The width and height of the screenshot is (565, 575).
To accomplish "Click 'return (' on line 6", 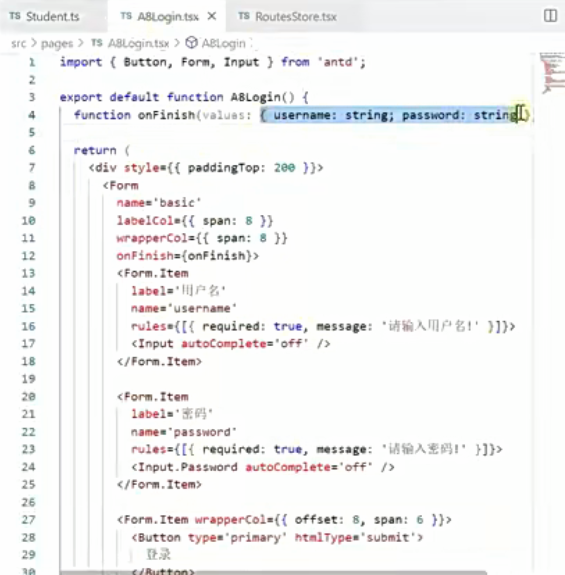I will coord(102,150).
